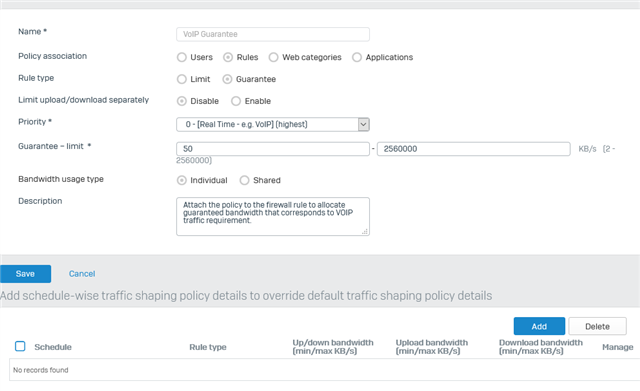Click inside the Description text area

point(273,216)
